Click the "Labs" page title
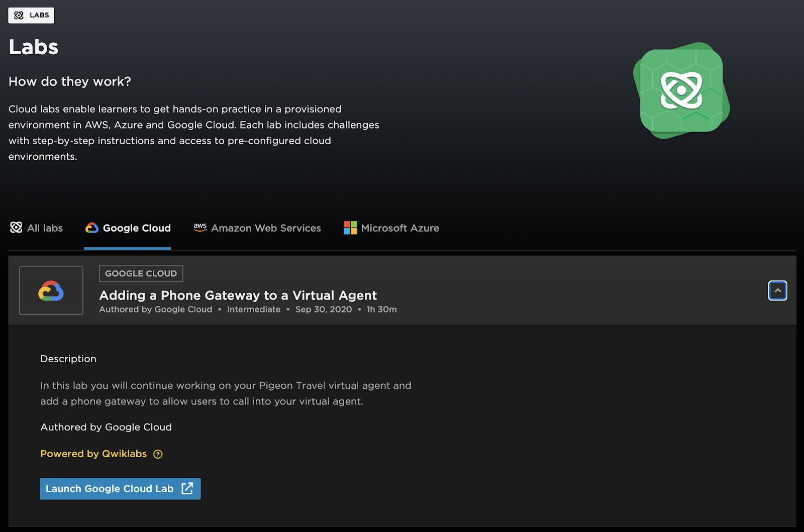The image size is (804, 532). pos(34,47)
